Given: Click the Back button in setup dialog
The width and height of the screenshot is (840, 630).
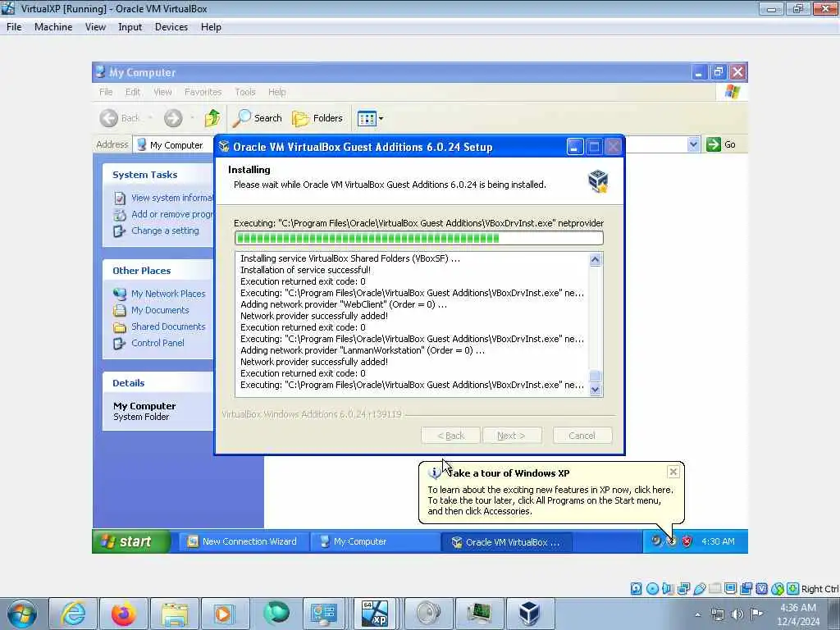Looking at the screenshot, I should point(450,436).
